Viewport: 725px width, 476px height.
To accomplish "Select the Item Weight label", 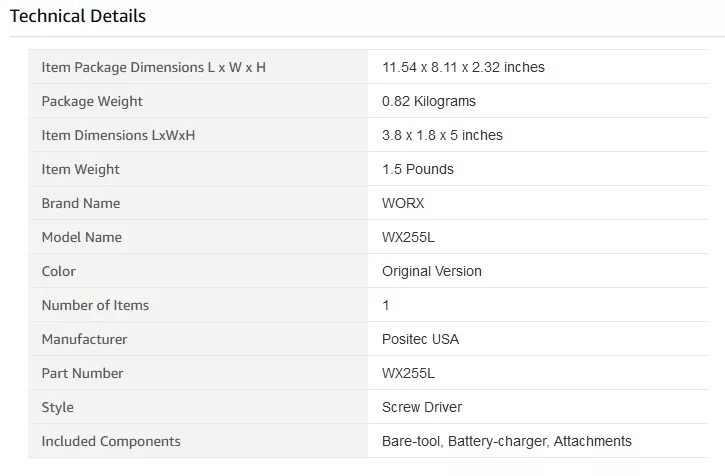I will click(x=80, y=169).
